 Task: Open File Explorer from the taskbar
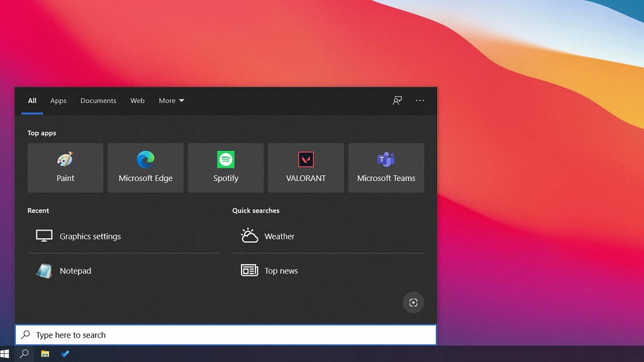coord(45,353)
